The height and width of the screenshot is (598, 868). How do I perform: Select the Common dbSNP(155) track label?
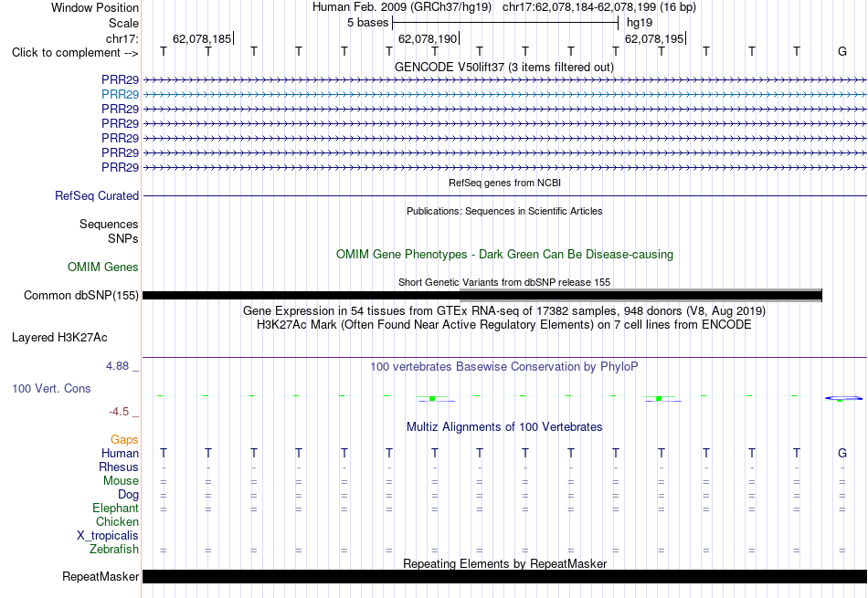coord(81,296)
